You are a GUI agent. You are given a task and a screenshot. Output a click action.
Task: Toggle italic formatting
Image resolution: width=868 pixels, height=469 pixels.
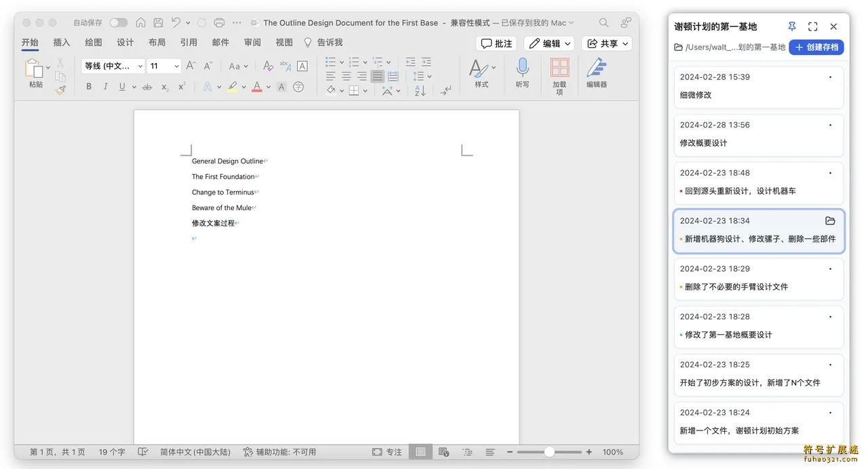(105, 87)
